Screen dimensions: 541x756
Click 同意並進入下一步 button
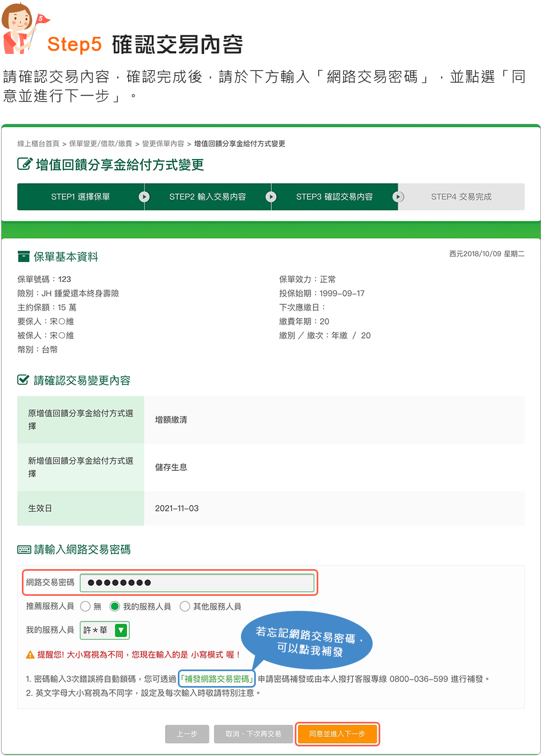coord(337,734)
